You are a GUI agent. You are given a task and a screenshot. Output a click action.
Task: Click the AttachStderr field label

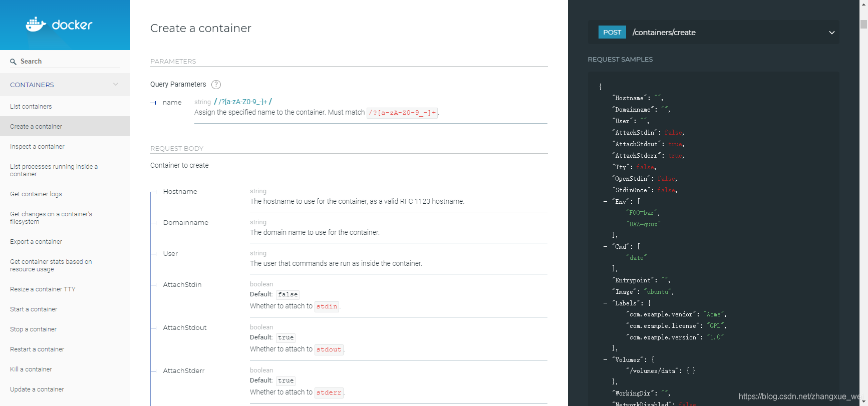[184, 371]
